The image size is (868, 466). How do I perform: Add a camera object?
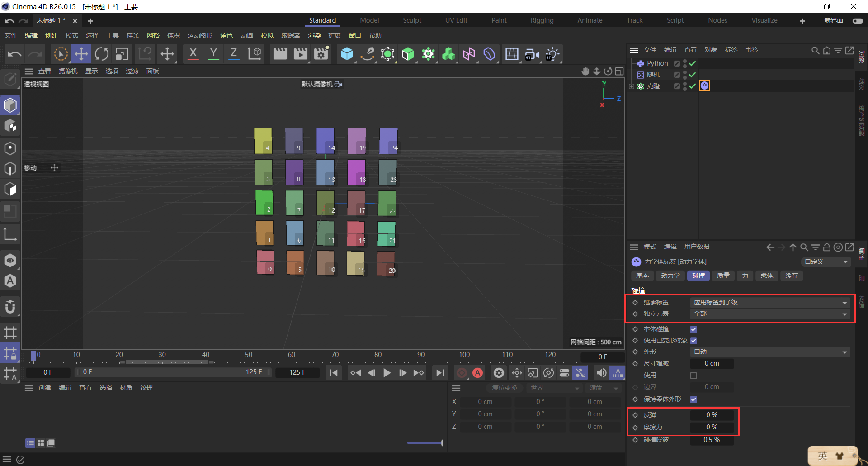[x=532, y=54]
